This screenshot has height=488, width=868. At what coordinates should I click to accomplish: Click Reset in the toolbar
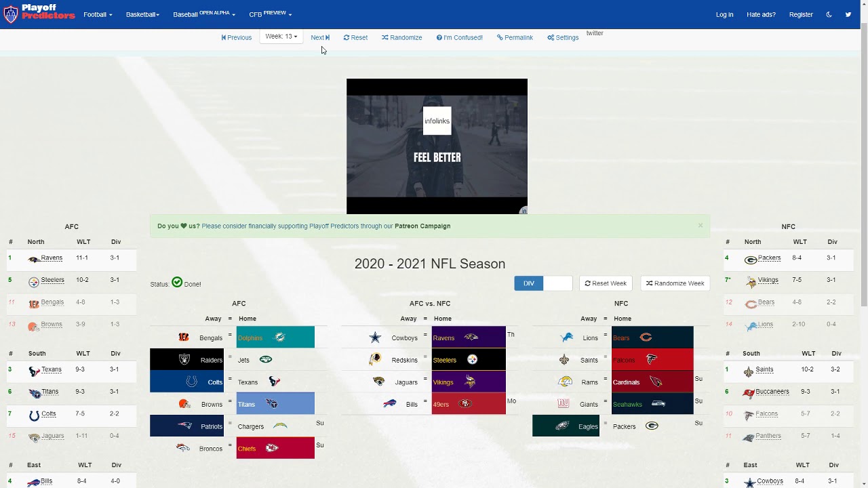click(355, 37)
